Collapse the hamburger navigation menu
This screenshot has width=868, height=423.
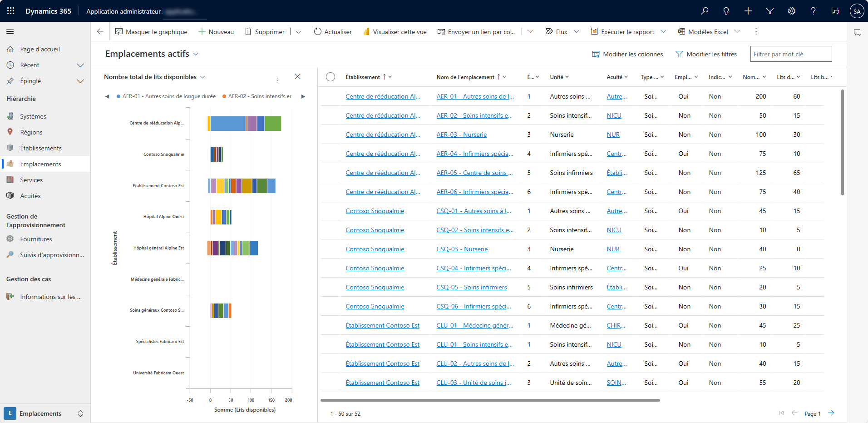pos(10,31)
